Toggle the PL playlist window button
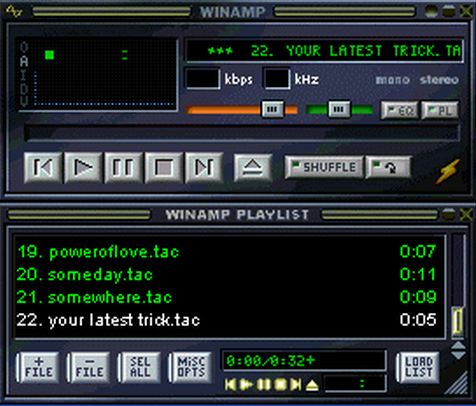The image size is (476, 406). pyautogui.click(x=440, y=110)
